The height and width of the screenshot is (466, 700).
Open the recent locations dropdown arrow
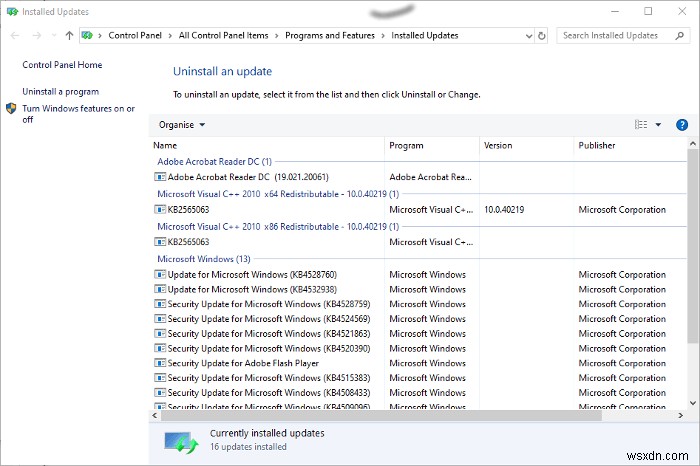54,36
